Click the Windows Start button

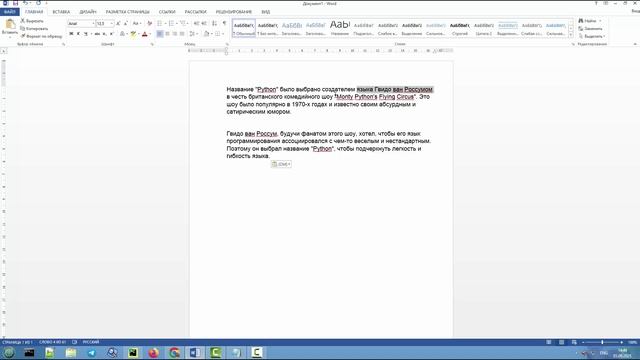pos(9,353)
